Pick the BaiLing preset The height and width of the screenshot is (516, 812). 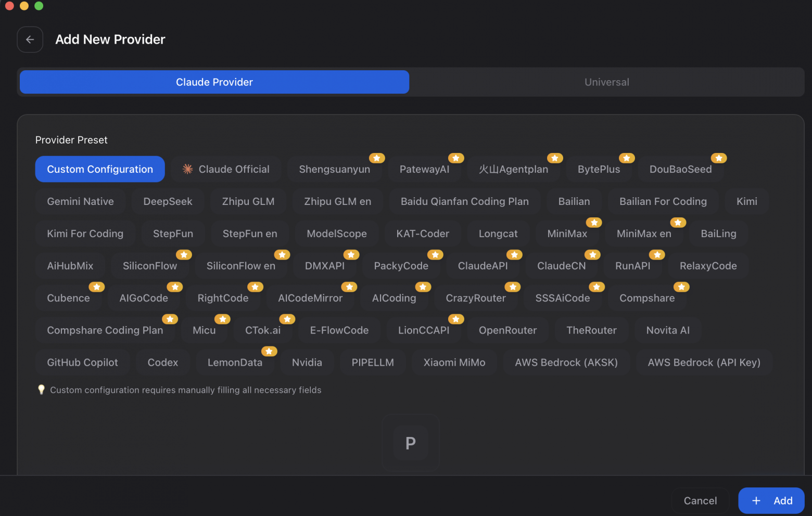pos(719,234)
